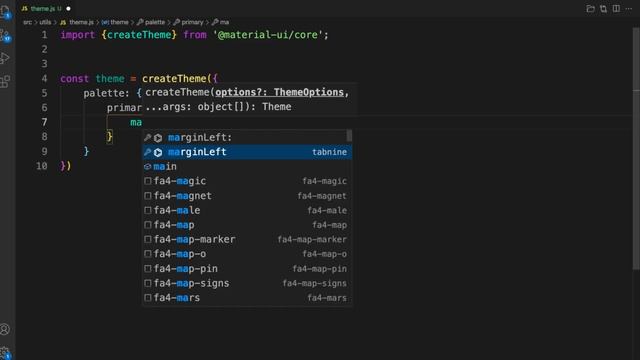
Task: Click the '})' on line 10
Action: pos(66,166)
